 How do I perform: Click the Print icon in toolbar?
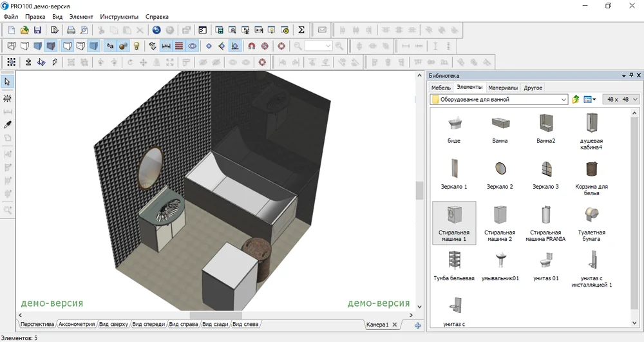pos(71,30)
